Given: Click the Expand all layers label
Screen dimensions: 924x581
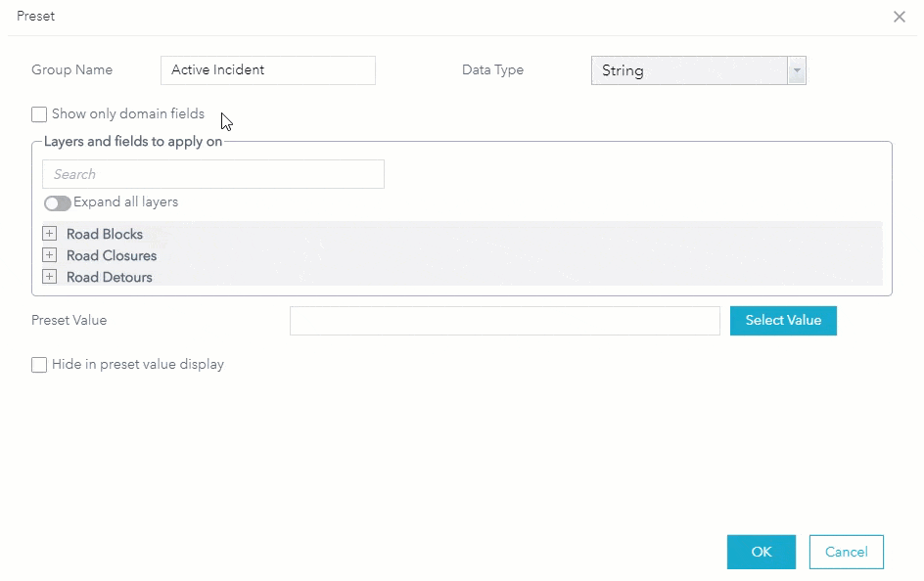Looking at the screenshot, I should 126,202.
